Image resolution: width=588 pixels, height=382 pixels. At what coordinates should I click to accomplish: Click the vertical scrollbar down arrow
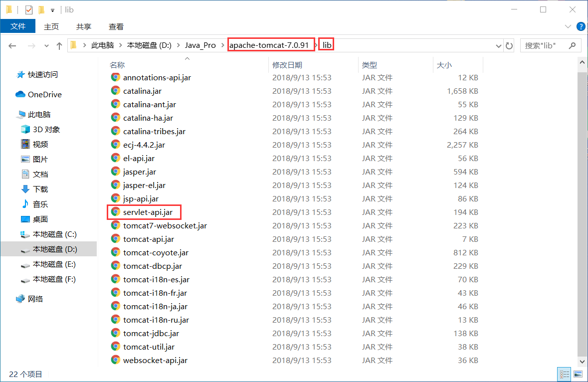[x=582, y=362]
